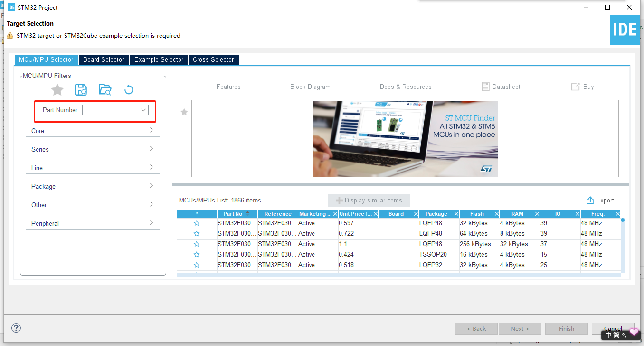Viewport: 644px width, 346px height.
Task: Click the Datasheet document icon
Action: [x=485, y=86]
